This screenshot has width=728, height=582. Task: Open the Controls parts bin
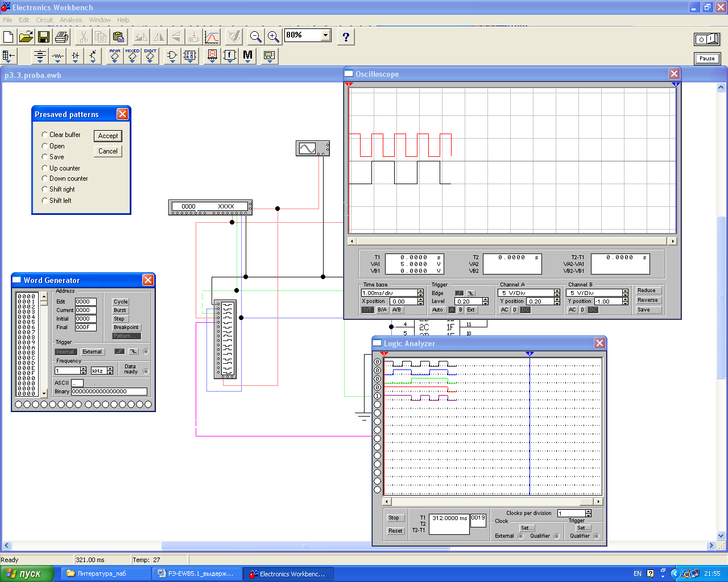coord(230,56)
